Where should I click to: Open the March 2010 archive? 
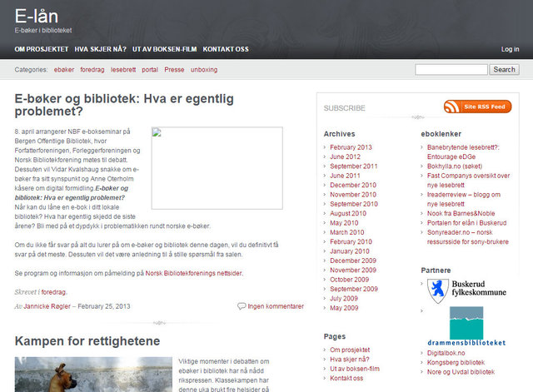pyautogui.click(x=346, y=232)
